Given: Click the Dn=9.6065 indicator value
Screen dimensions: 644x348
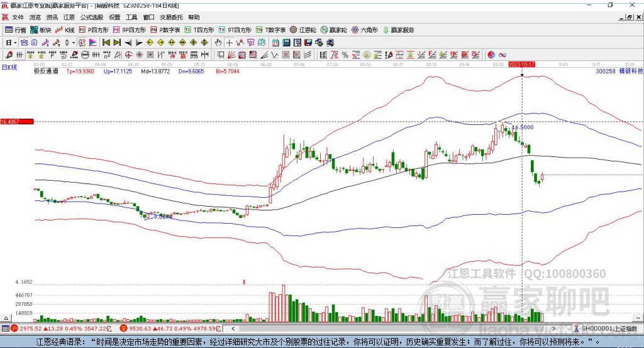Looking at the screenshot, I should 191,72.
